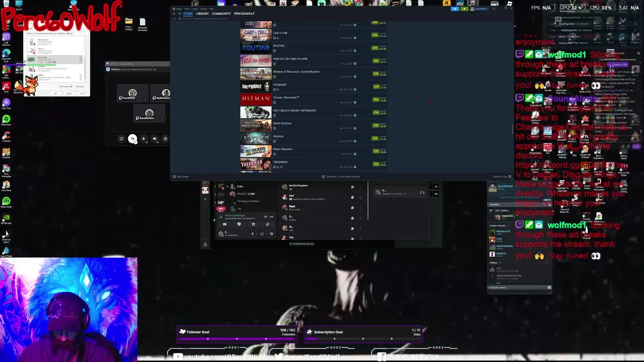Message KAT in Discord friends list
Viewport: 644px width, 362px height.
point(352,198)
